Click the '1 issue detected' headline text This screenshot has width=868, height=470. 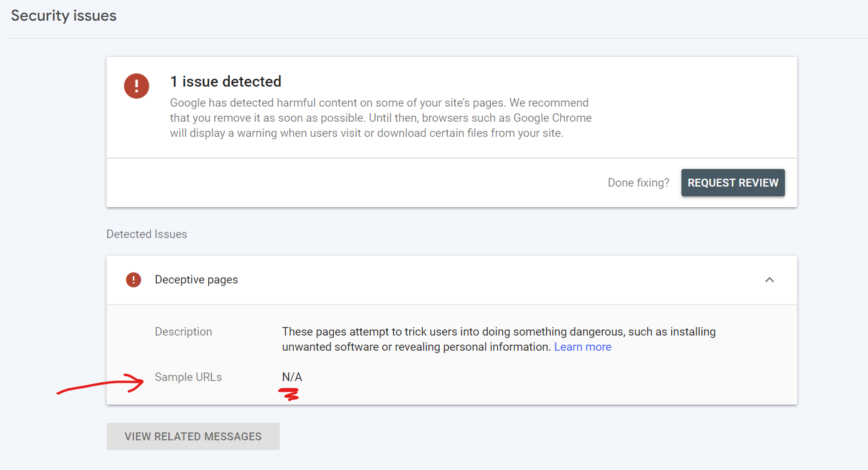point(226,81)
